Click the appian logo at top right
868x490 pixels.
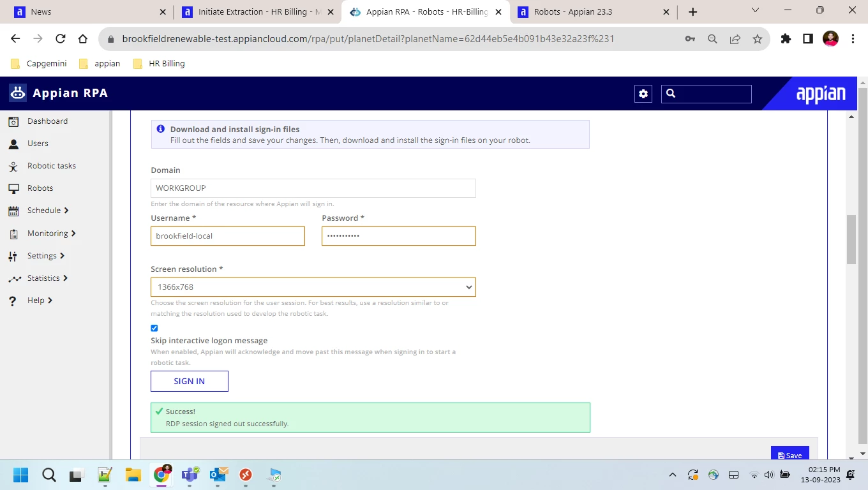821,94
